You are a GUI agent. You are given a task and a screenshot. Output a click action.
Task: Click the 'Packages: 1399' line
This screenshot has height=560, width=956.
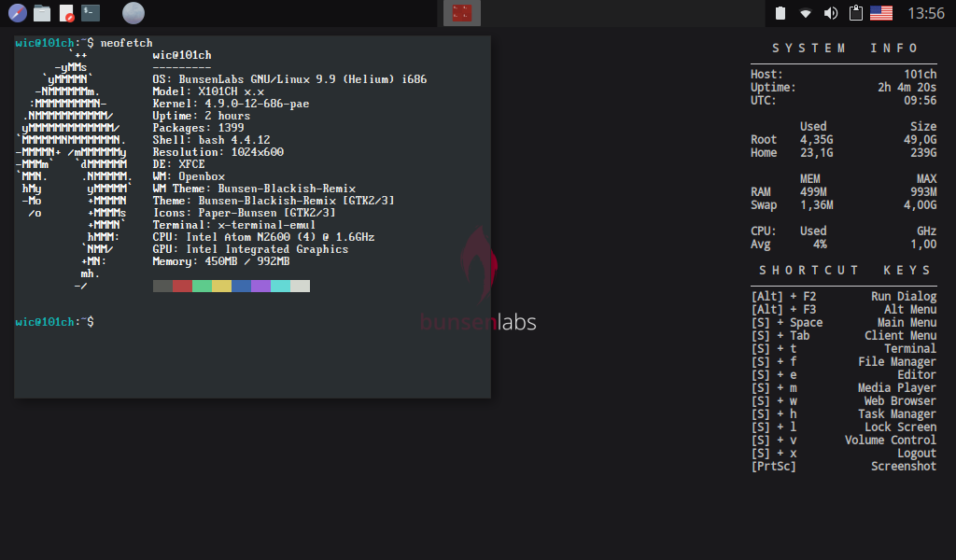(198, 128)
